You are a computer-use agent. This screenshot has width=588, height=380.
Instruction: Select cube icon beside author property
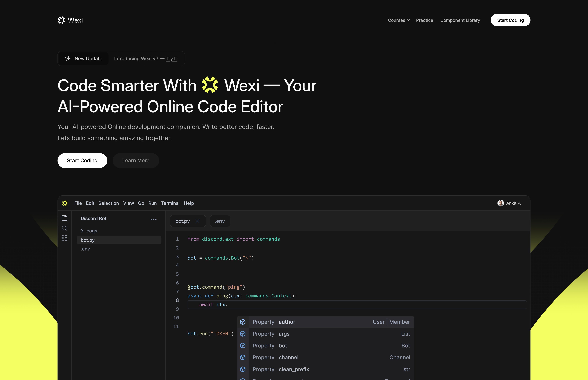coord(243,322)
